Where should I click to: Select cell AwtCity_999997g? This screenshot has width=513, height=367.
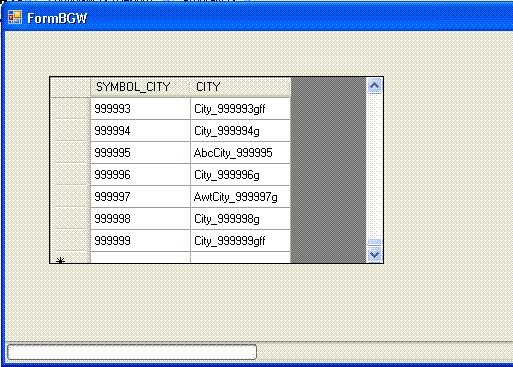240,197
